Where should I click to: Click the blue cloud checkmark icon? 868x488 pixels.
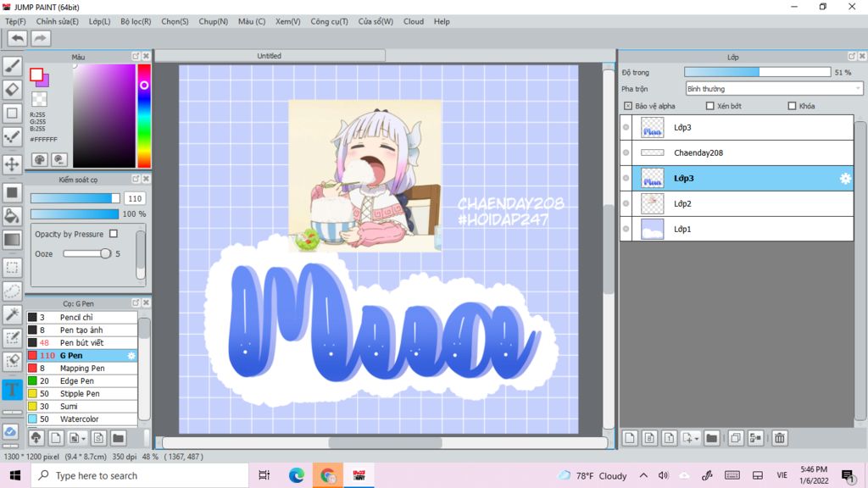click(10, 431)
